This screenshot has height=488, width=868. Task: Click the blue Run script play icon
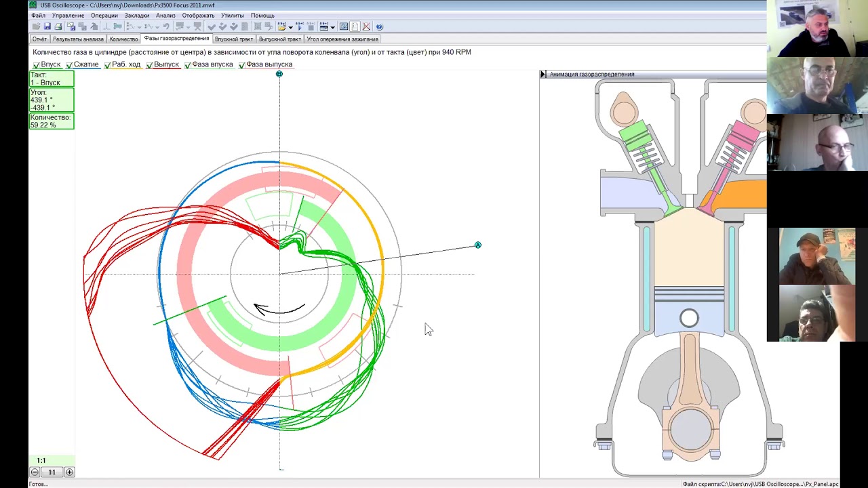(x=300, y=26)
